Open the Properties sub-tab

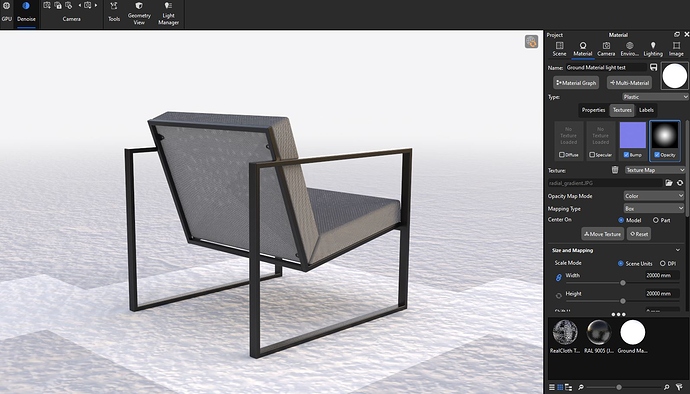[593, 110]
